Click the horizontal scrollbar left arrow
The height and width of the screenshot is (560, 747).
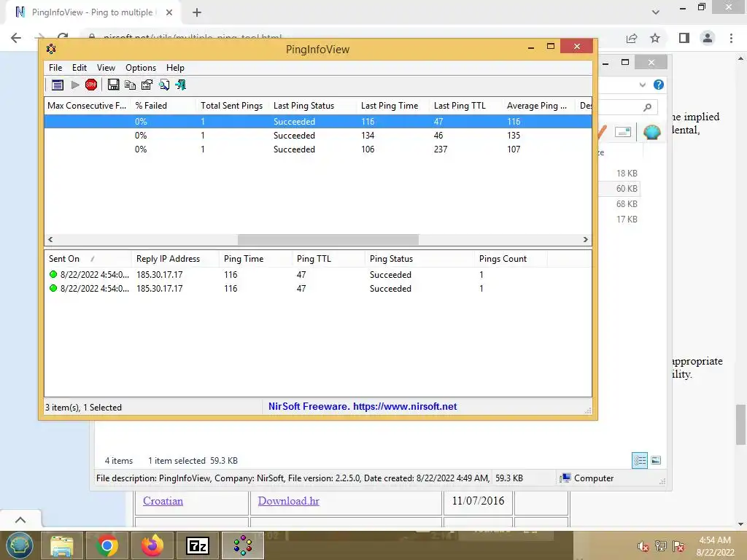[x=50, y=239]
